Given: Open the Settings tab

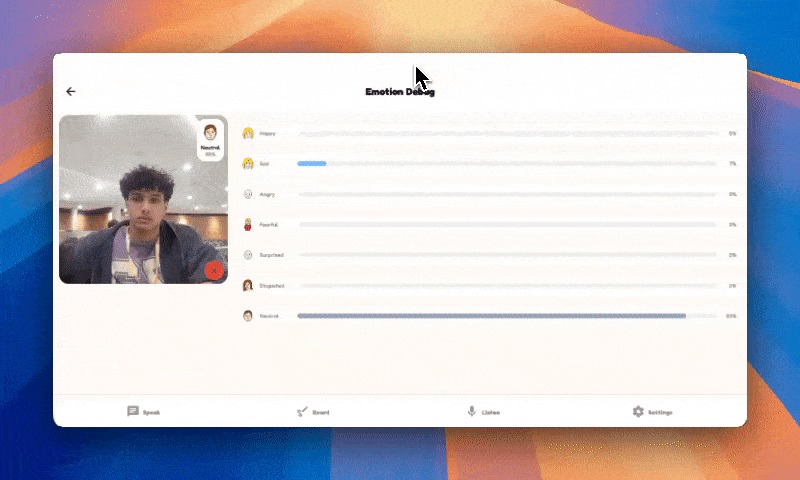Looking at the screenshot, I should 653,412.
